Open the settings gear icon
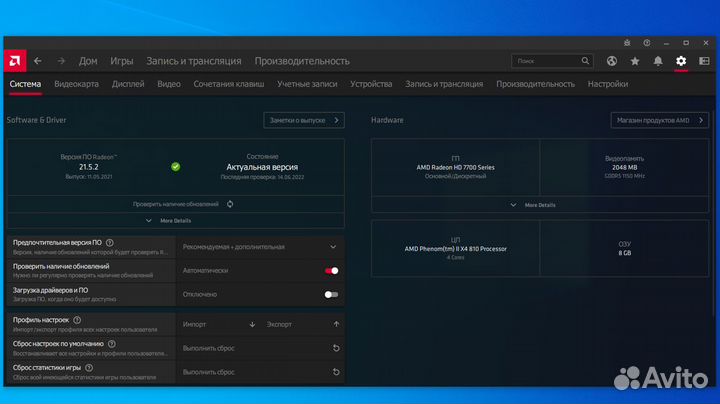The height and width of the screenshot is (404, 720). (x=681, y=61)
